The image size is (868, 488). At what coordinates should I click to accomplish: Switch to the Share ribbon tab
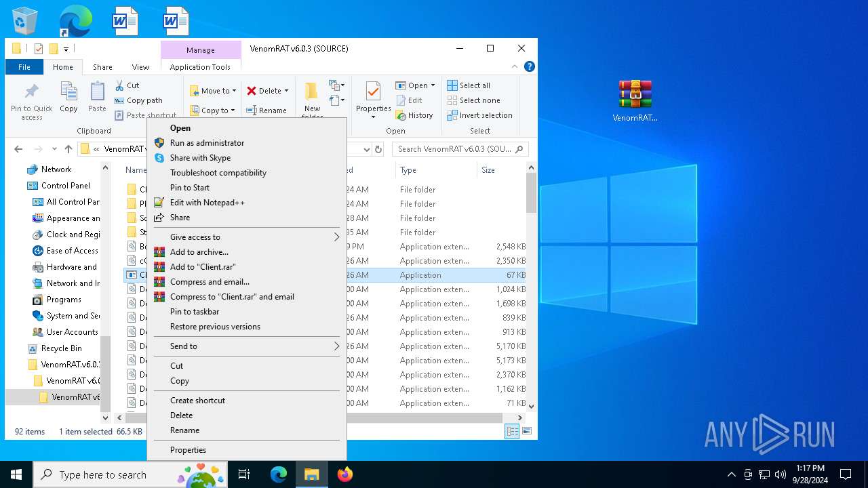click(x=102, y=67)
